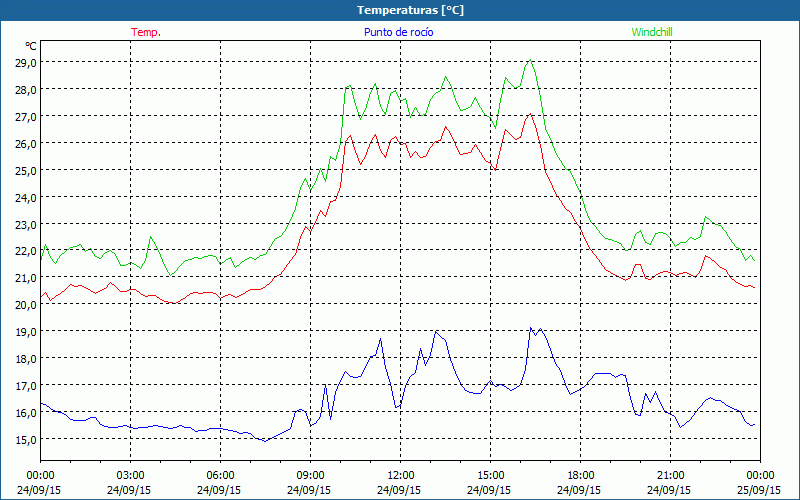Click the 24,0 y-axis value
Viewport: 800px width, 500px height.
(x=26, y=197)
